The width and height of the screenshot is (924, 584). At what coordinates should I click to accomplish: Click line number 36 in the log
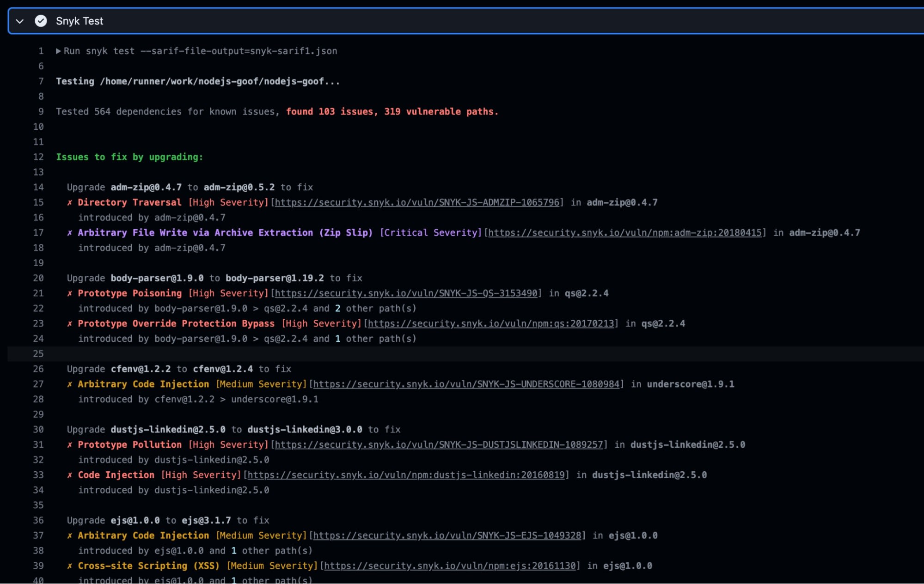coord(38,520)
